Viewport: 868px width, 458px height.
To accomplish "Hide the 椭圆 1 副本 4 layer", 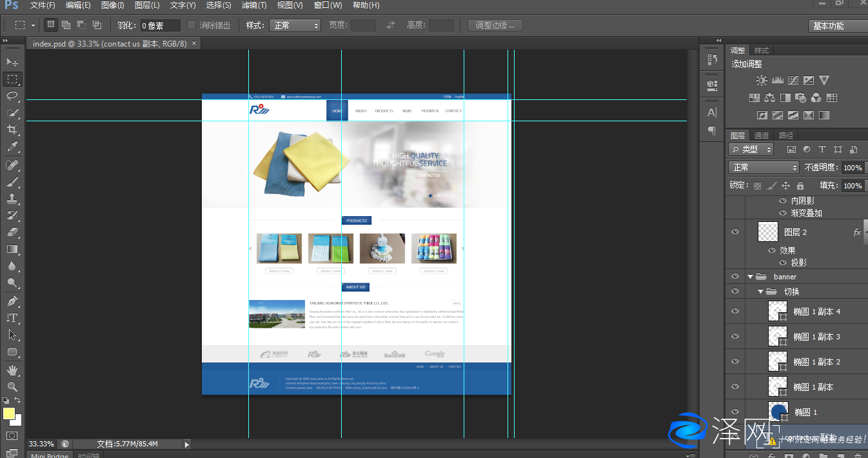I will coord(735,310).
